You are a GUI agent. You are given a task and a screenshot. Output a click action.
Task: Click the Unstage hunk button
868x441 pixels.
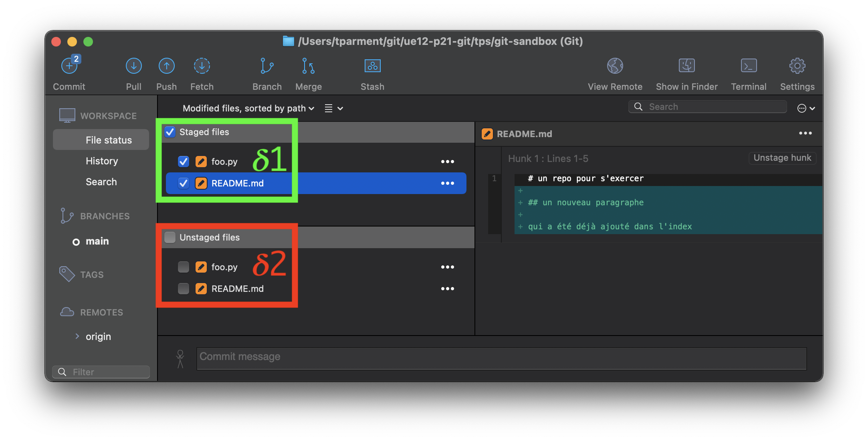782,158
